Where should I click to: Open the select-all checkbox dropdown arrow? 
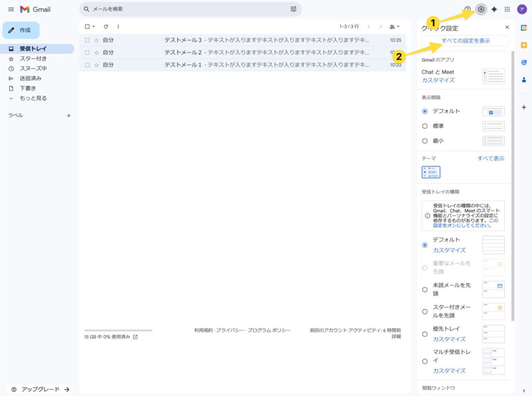coord(94,26)
